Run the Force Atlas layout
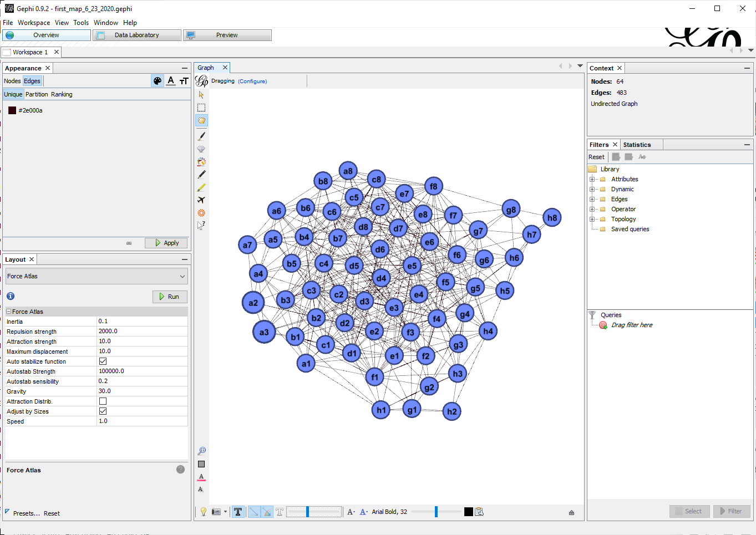Screen dimensions: 756x535 [x=170, y=297]
